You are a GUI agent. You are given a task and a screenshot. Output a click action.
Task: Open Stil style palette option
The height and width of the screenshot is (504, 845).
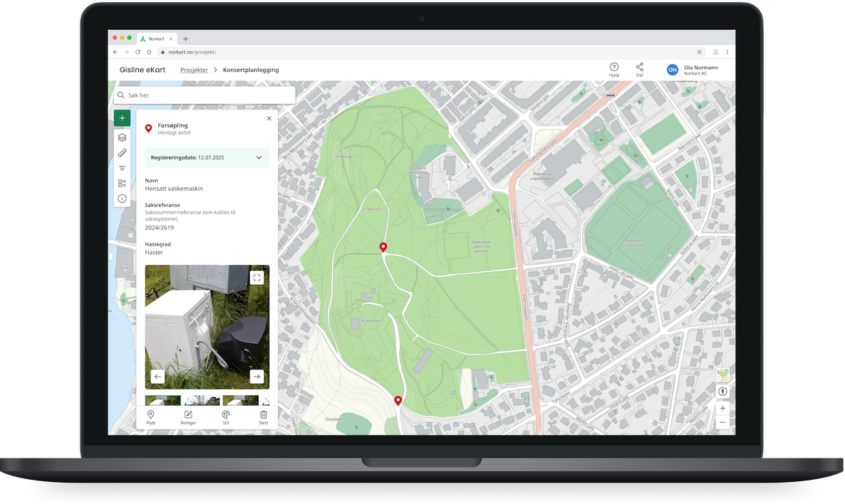pos(226,417)
